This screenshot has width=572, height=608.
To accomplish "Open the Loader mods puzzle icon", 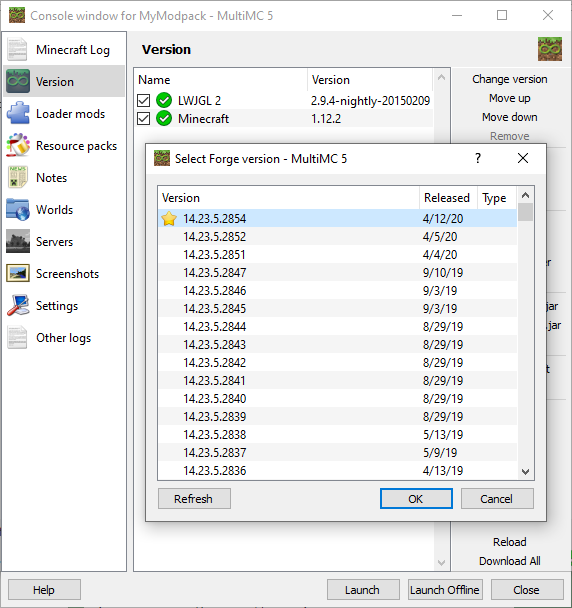I will point(18,113).
